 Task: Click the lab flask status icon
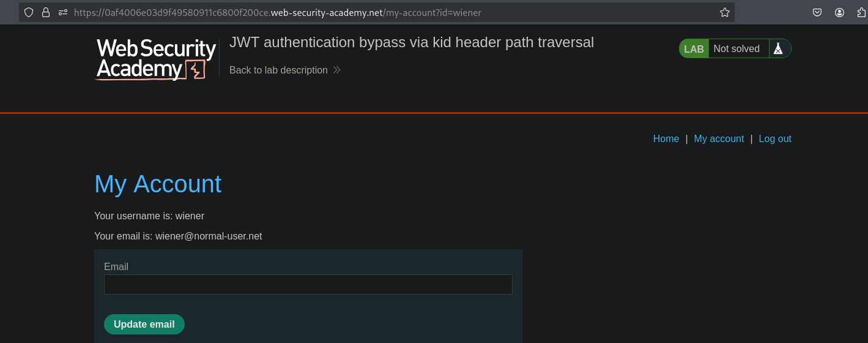(x=778, y=49)
